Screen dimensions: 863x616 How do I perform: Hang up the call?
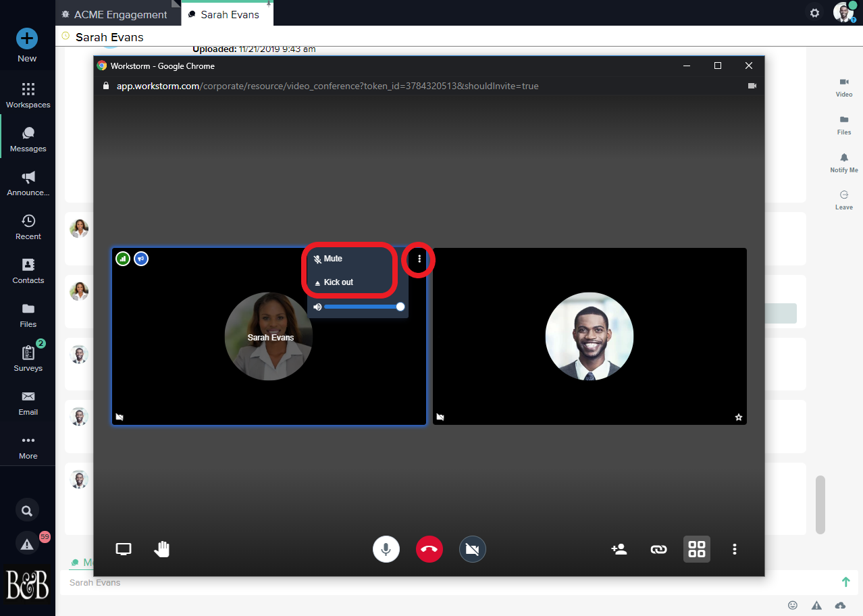[x=429, y=549]
